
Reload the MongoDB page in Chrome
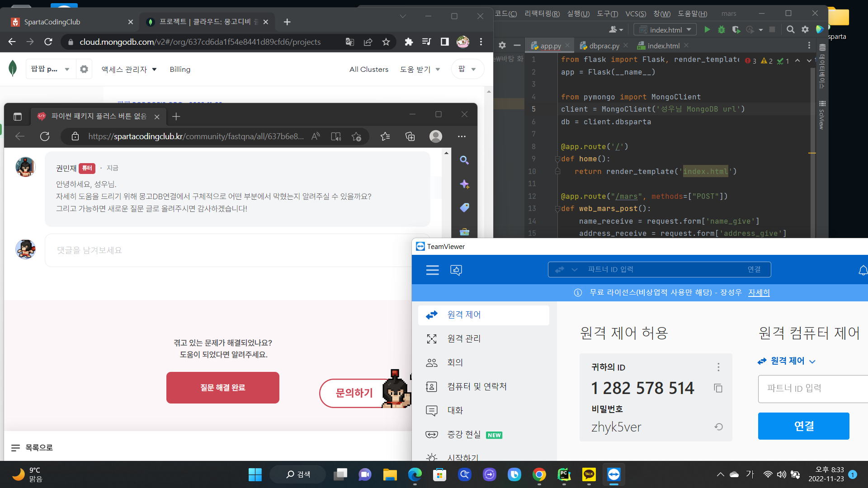[48, 42]
